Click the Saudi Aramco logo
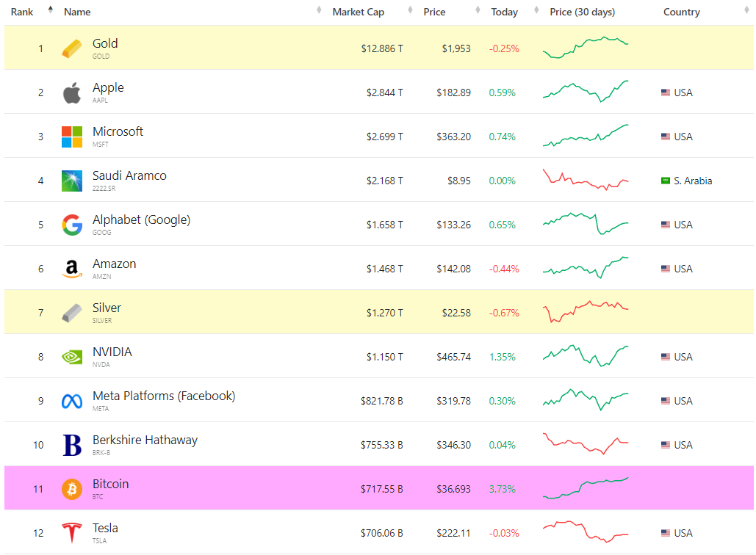This screenshot has width=756, height=555. [72, 181]
